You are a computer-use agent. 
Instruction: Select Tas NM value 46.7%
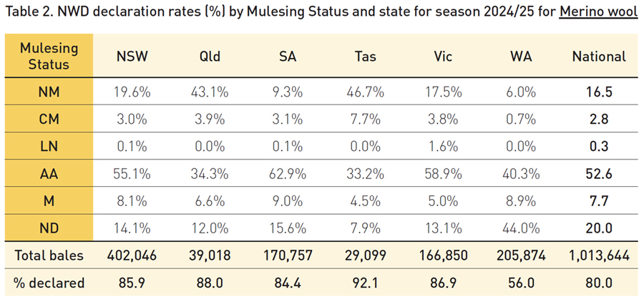(369, 92)
